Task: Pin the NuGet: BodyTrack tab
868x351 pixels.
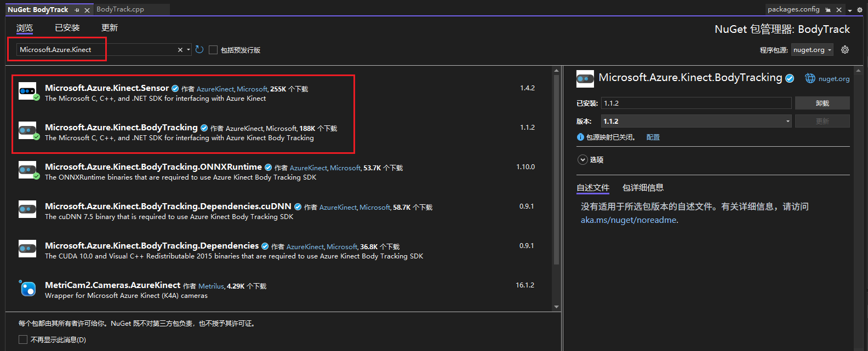Action: pyautogui.click(x=77, y=10)
